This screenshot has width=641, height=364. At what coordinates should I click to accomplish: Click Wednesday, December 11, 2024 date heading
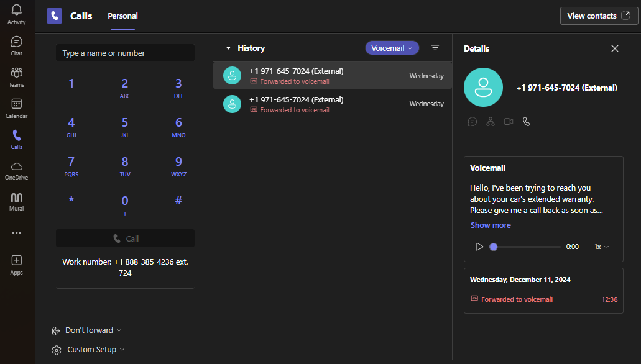pos(520,280)
